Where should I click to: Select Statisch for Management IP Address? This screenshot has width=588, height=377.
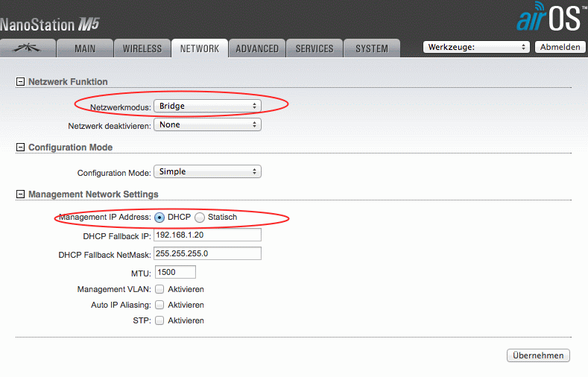point(199,218)
